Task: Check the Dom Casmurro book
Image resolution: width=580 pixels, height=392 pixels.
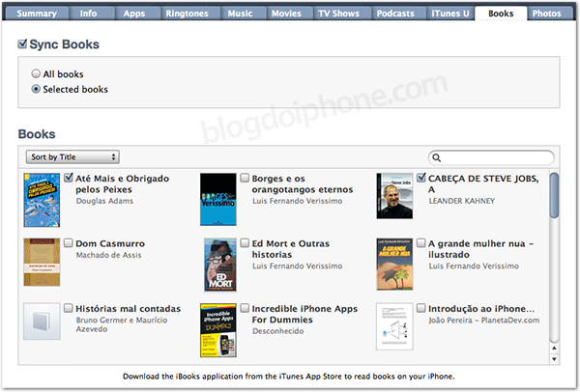Action: tap(69, 243)
